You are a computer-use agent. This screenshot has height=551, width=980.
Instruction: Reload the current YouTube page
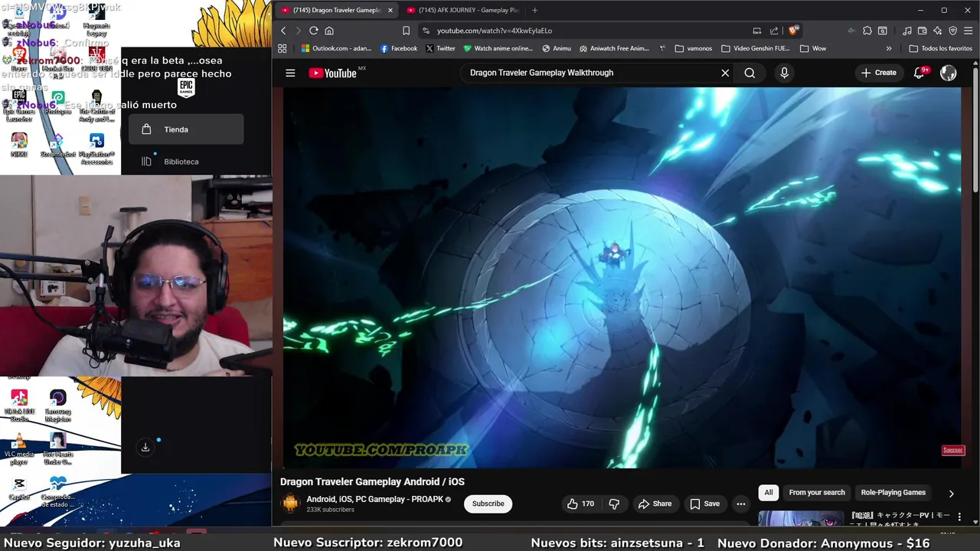coord(313,31)
